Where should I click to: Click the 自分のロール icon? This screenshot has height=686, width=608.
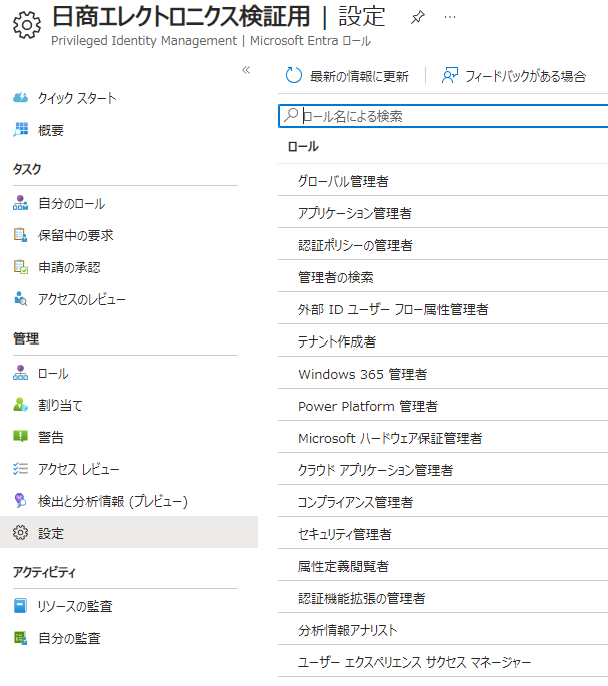click(x=21, y=203)
